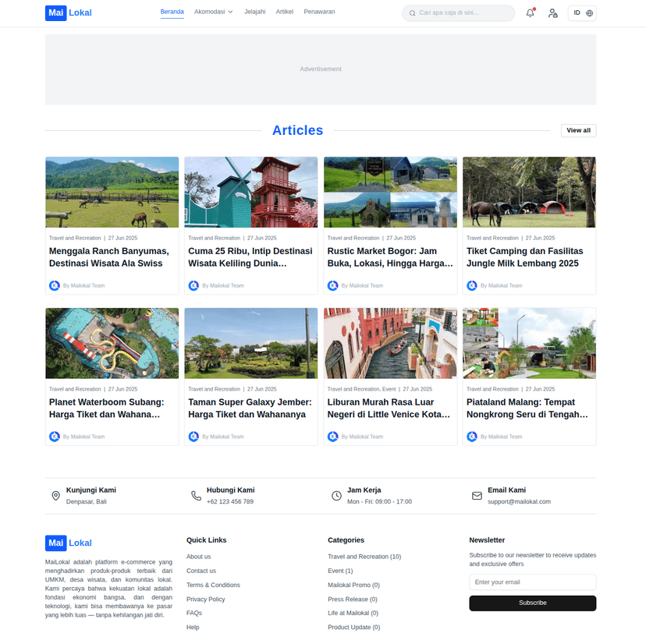Click the notification bell icon
646x644 pixels.
(x=531, y=13)
